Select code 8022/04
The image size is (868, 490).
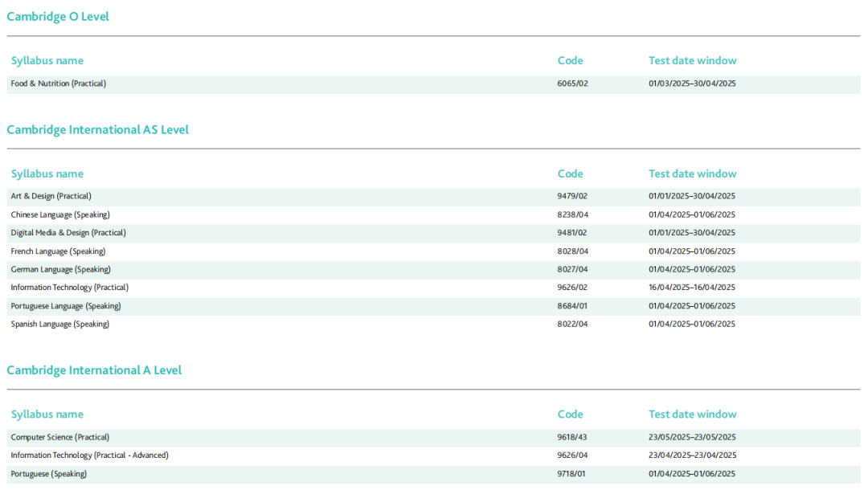[x=572, y=324]
